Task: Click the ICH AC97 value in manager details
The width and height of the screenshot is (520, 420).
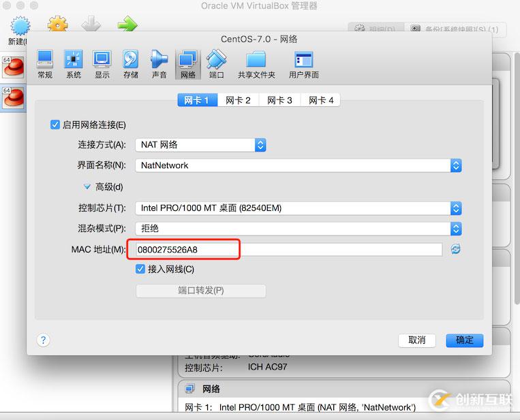Action: tap(267, 367)
